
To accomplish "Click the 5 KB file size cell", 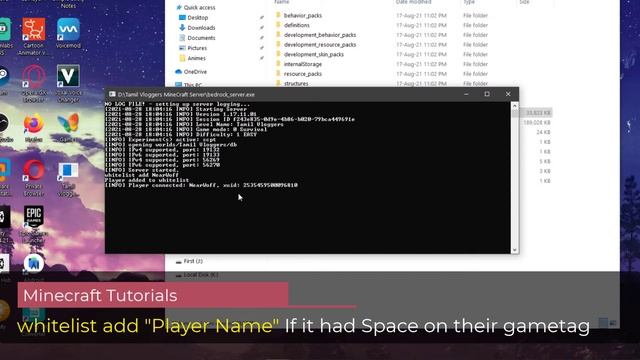I will [x=545, y=161].
